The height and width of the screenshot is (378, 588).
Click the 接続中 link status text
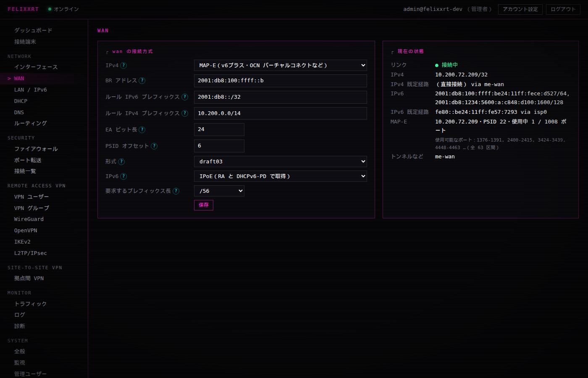(449, 65)
